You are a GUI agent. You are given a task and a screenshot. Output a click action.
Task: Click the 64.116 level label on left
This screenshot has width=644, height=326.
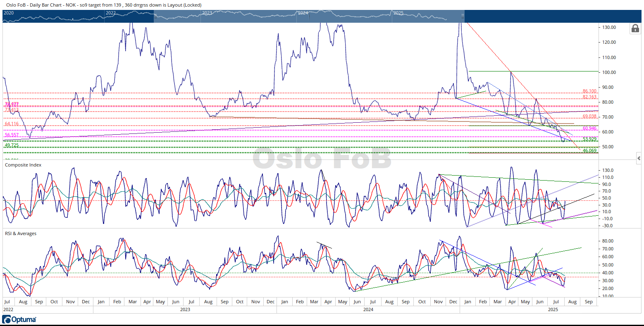point(12,124)
